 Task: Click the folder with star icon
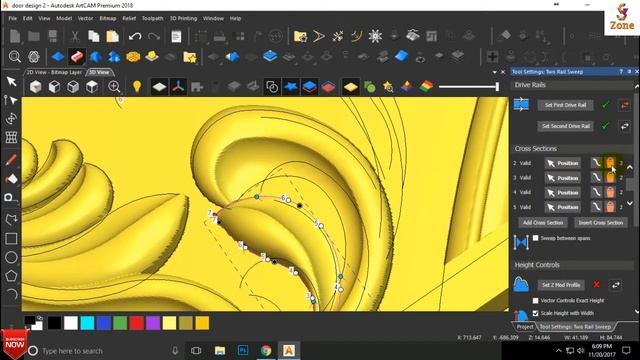click(x=189, y=57)
